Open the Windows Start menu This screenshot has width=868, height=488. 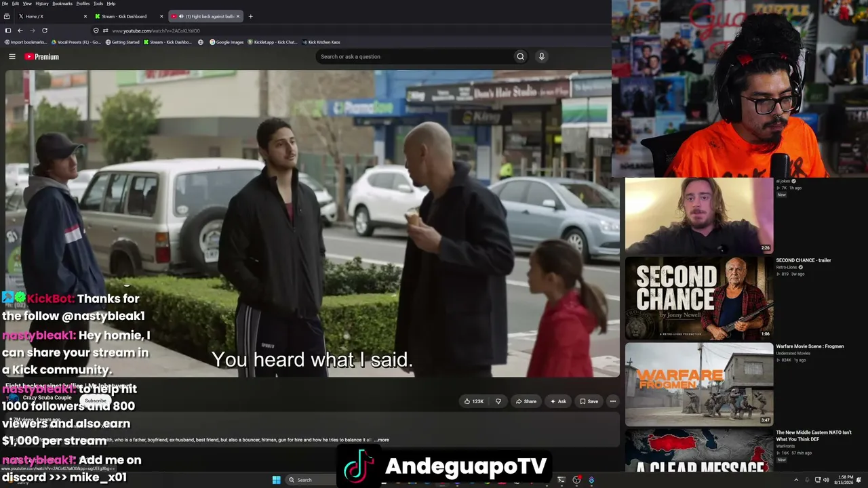[276, 480]
